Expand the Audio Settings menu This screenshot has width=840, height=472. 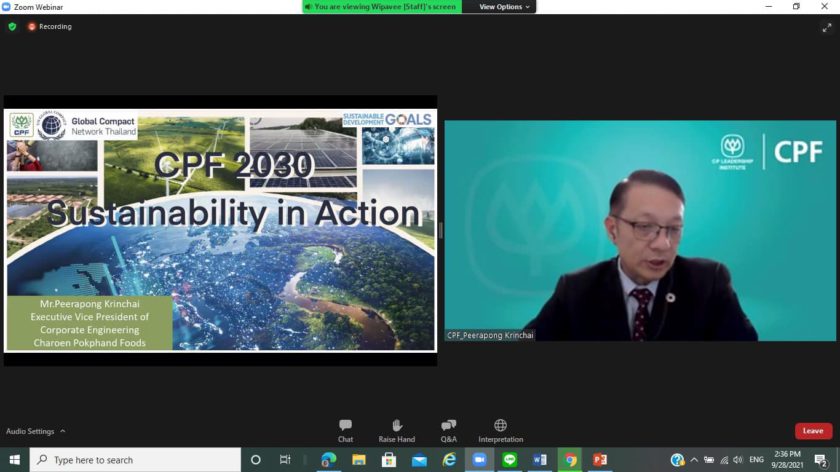tap(36, 431)
